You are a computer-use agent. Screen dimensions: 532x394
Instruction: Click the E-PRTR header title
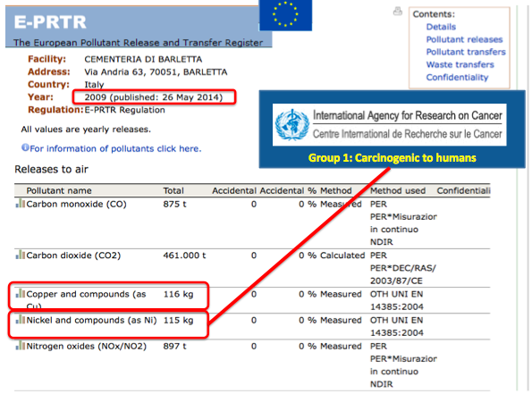[50, 22]
